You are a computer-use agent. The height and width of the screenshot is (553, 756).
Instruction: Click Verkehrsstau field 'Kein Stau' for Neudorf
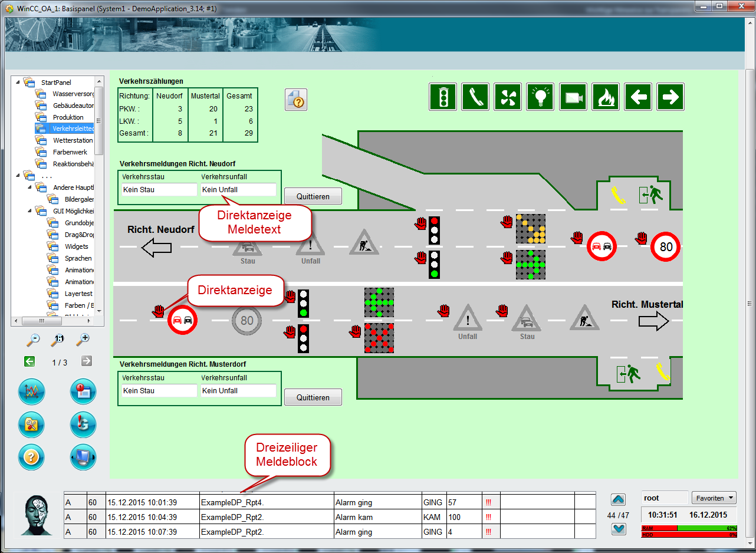159,190
